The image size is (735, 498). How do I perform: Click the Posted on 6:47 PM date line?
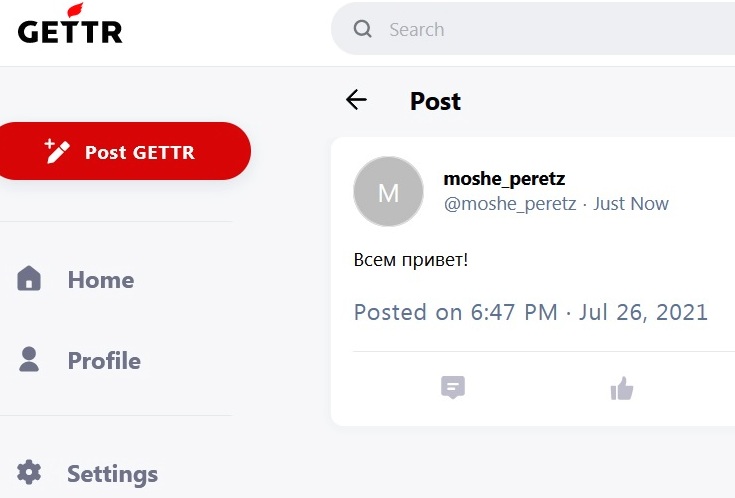pyautogui.click(x=531, y=312)
